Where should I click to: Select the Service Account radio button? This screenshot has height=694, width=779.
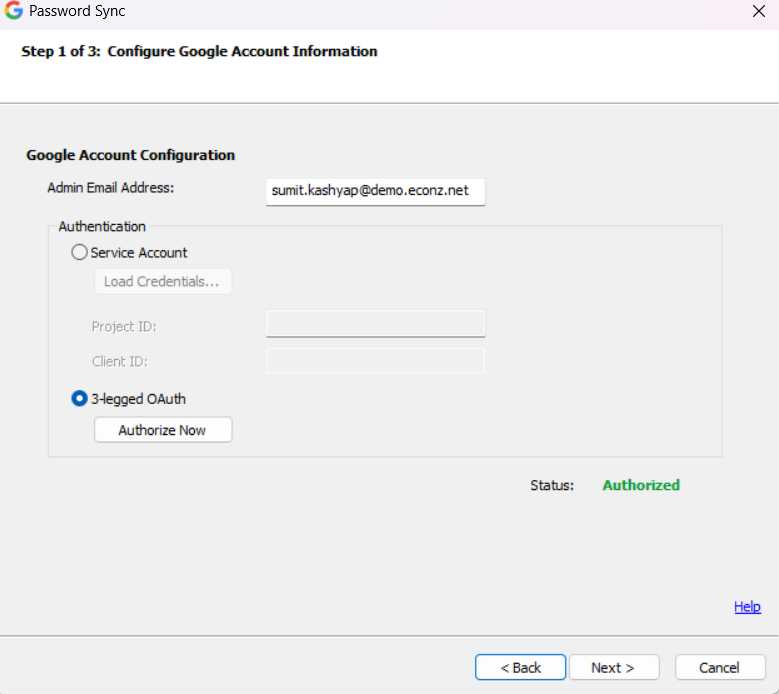(79, 252)
